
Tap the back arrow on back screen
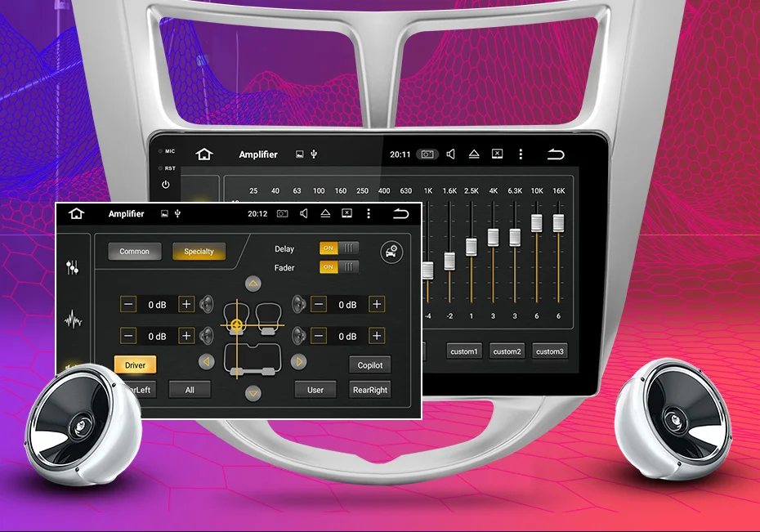pyautogui.click(x=556, y=154)
